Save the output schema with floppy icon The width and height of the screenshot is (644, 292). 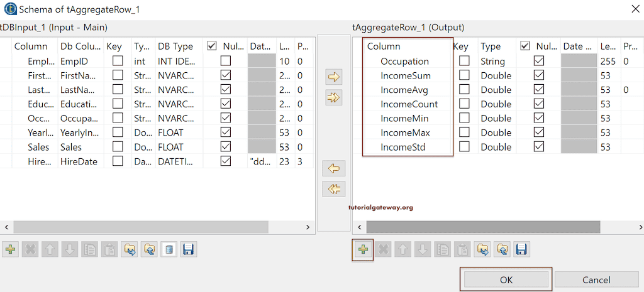point(522,249)
